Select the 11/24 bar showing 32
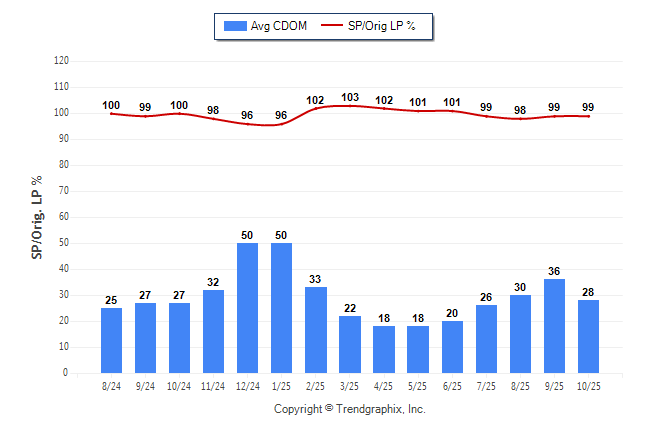 214,332
